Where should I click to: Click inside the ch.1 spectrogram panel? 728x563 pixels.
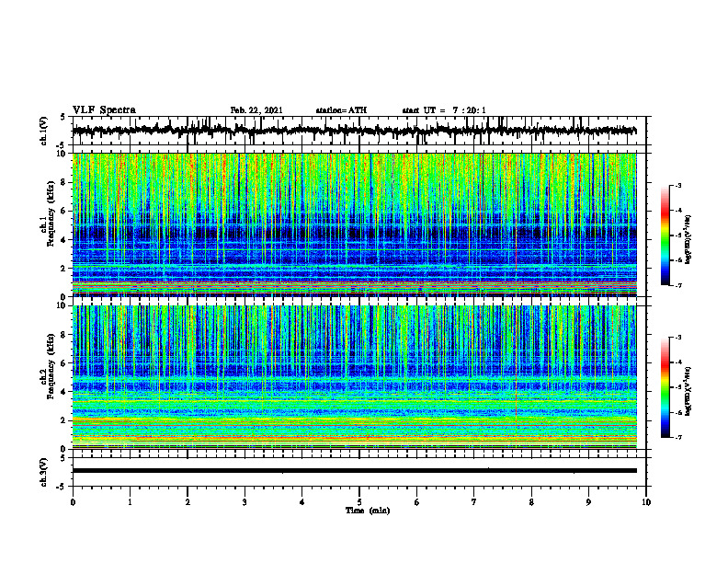pos(354,224)
